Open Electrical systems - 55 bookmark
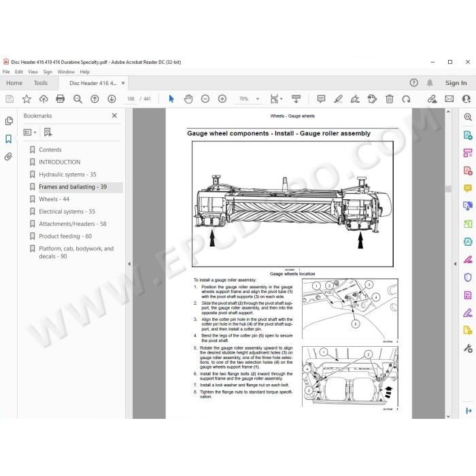The height and width of the screenshot is (476, 476). coord(67,211)
